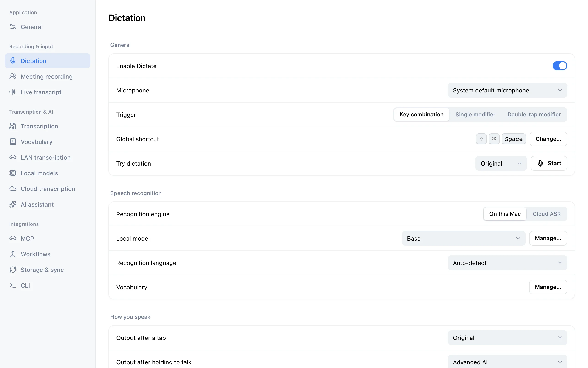Screen dimensions: 588x368
Task: Click the 'How you speak' section heading
Action: pos(130,317)
